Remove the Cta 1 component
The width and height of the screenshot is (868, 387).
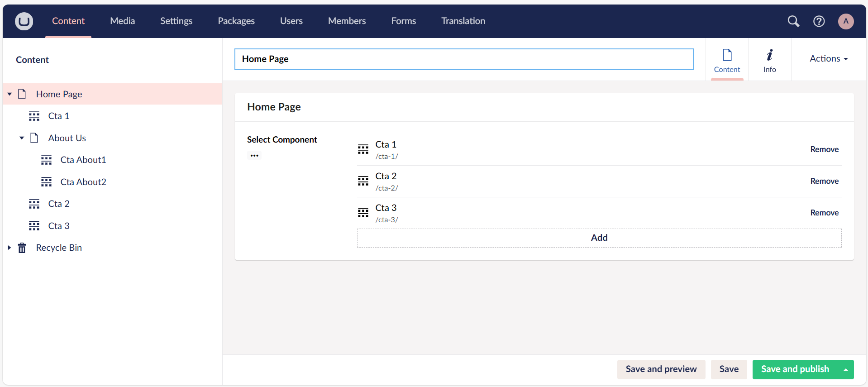[824, 149]
